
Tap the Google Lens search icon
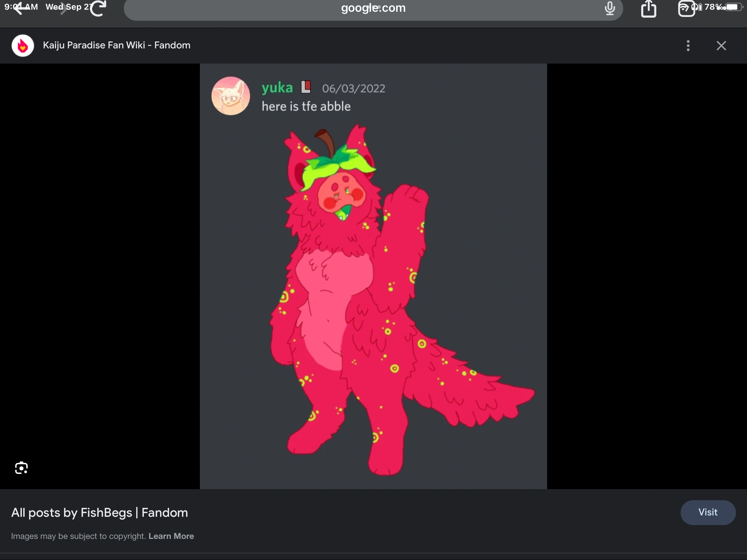21,468
